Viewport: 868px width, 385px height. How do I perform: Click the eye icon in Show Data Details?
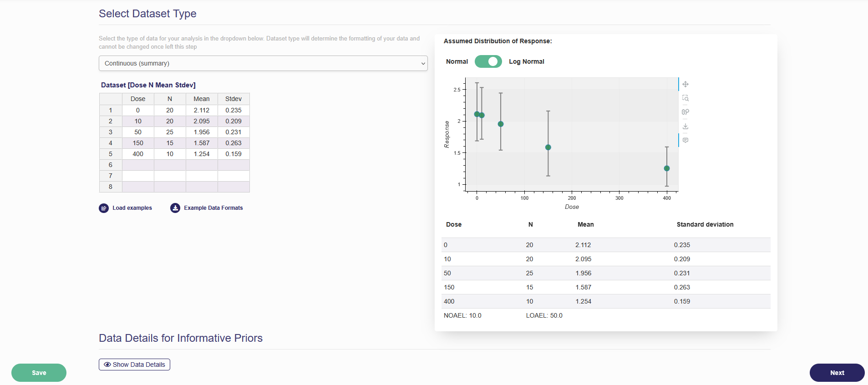[x=107, y=365]
